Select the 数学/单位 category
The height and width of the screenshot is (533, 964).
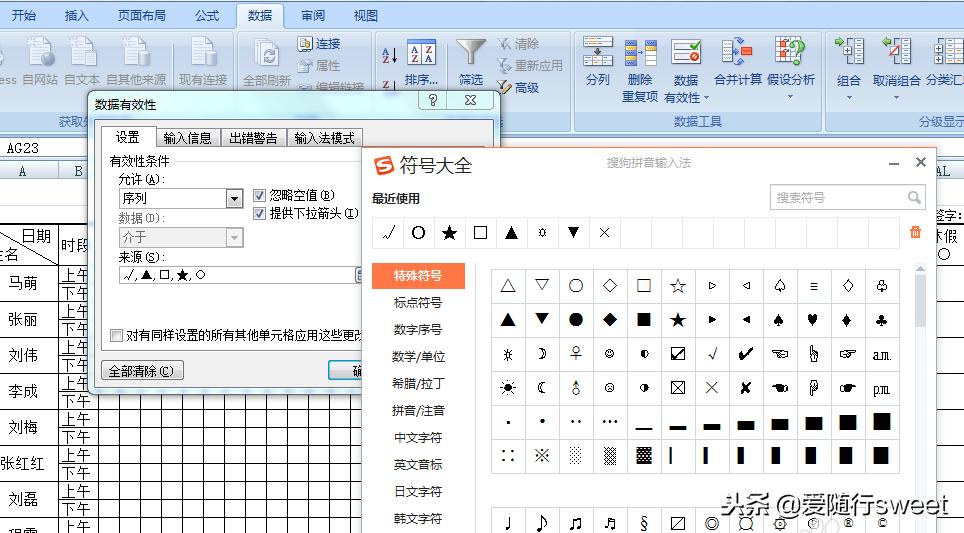pos(418,357)
